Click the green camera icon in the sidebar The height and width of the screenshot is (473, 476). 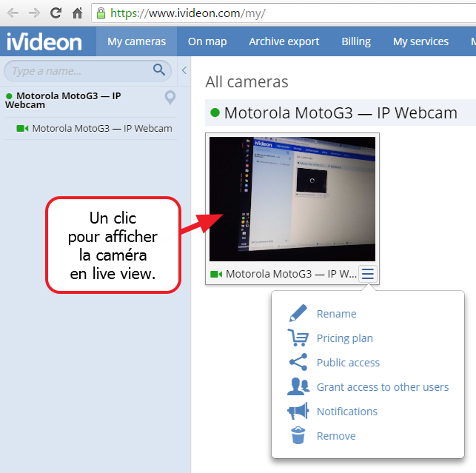tap(22, 128)
